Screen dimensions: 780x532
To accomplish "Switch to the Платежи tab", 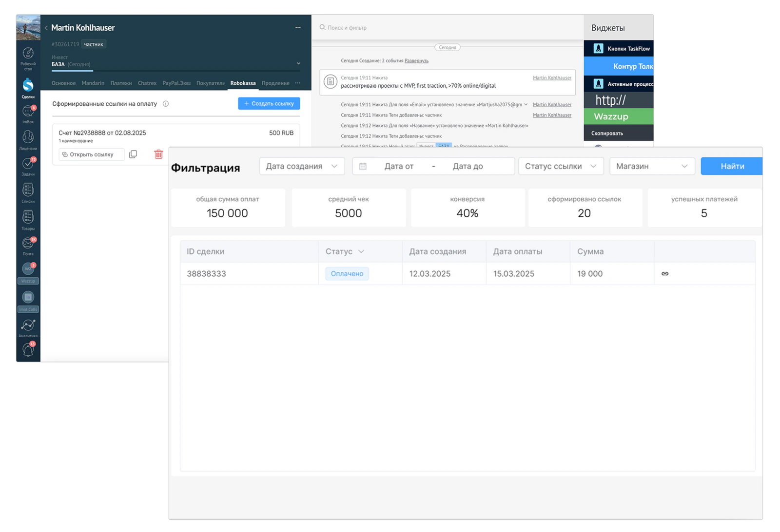I will coord(121,83).
